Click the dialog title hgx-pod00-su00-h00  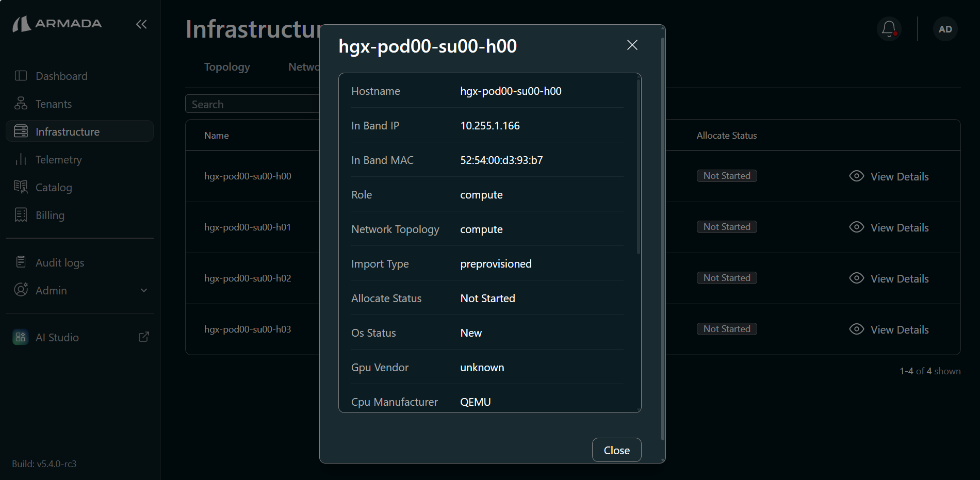[428, 46]
